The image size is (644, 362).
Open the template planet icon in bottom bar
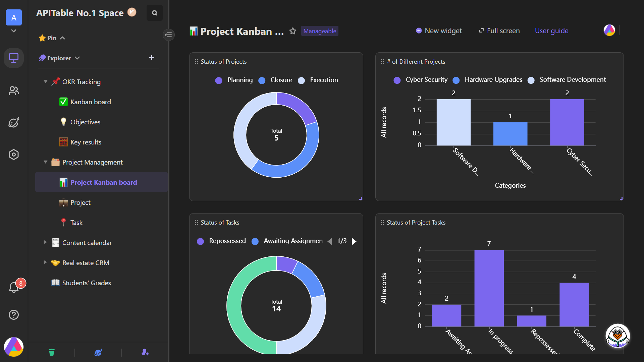pos(98,352)
